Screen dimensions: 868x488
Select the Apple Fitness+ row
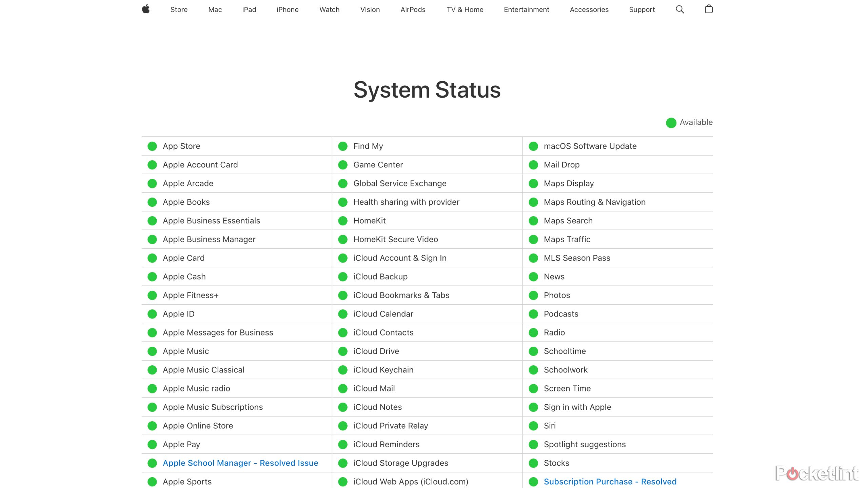[x=237, y=295]
